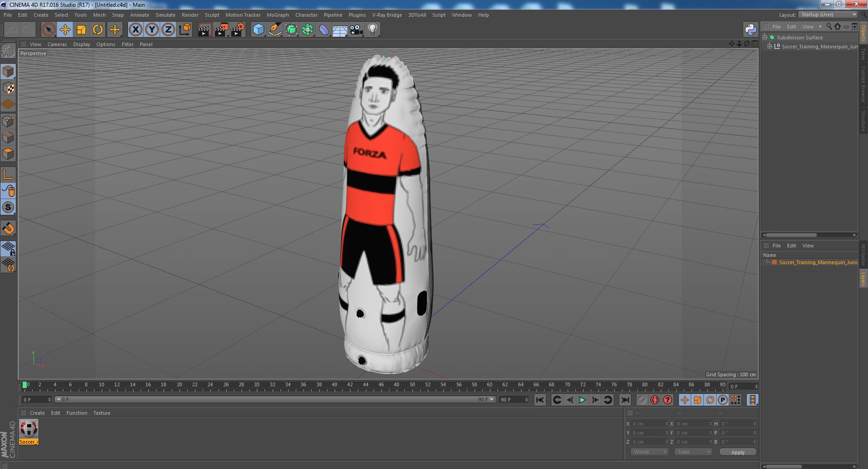Switch to Texture mode
The image size is (868, 469).
tap(8, 88)
